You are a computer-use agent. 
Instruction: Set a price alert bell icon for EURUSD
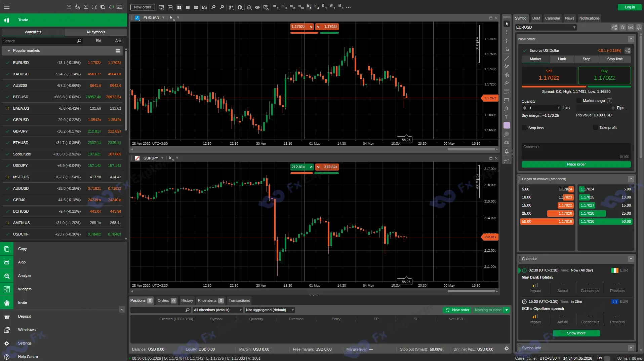[x=639, y=27]
